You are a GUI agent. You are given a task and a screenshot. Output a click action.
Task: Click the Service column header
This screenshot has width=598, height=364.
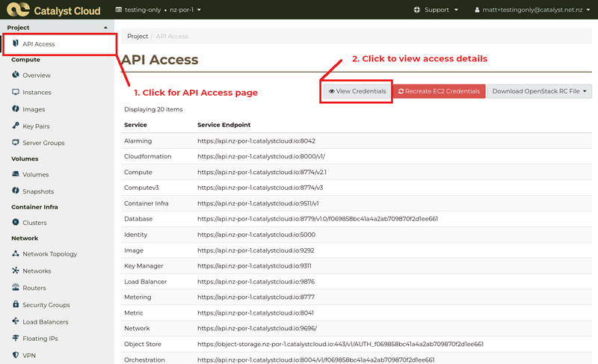[135, 125]
